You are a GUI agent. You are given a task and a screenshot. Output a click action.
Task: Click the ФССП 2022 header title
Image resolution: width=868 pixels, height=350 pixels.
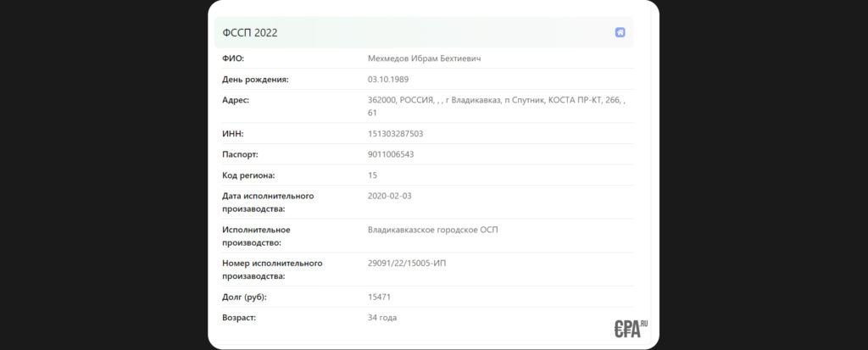(250, 33)
